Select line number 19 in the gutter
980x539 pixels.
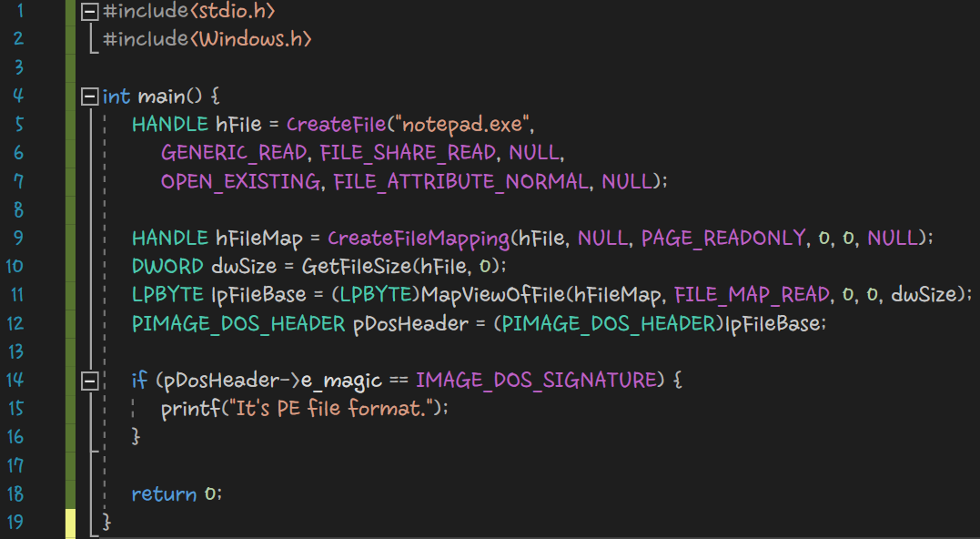click(15, 522)
